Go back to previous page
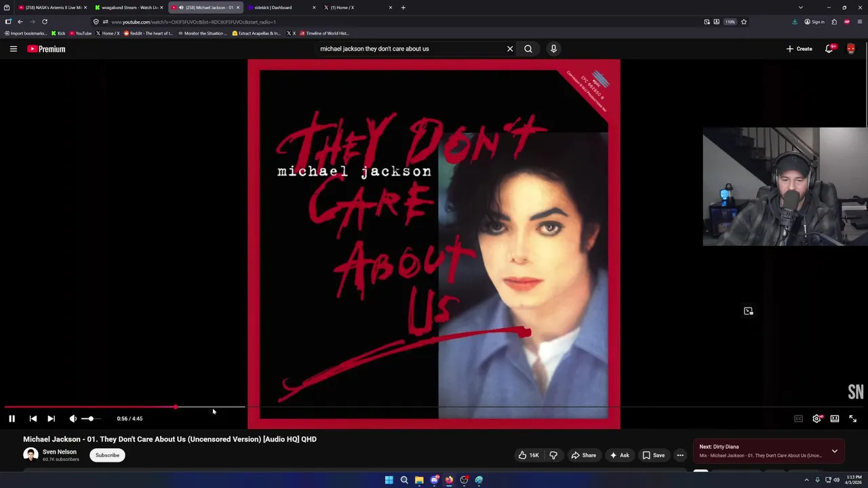The height and width of the screenshot is (488, 868). tap(20, 22)
